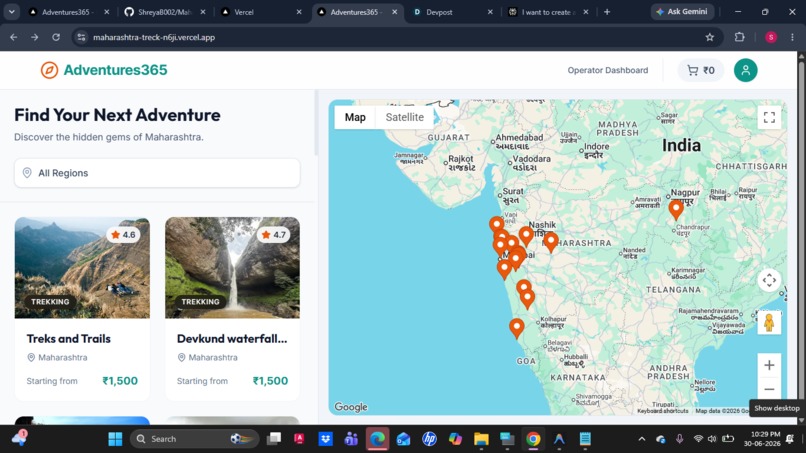Open Microsoft Teams from the taskbar
The image size is (806, 453).
351,439
